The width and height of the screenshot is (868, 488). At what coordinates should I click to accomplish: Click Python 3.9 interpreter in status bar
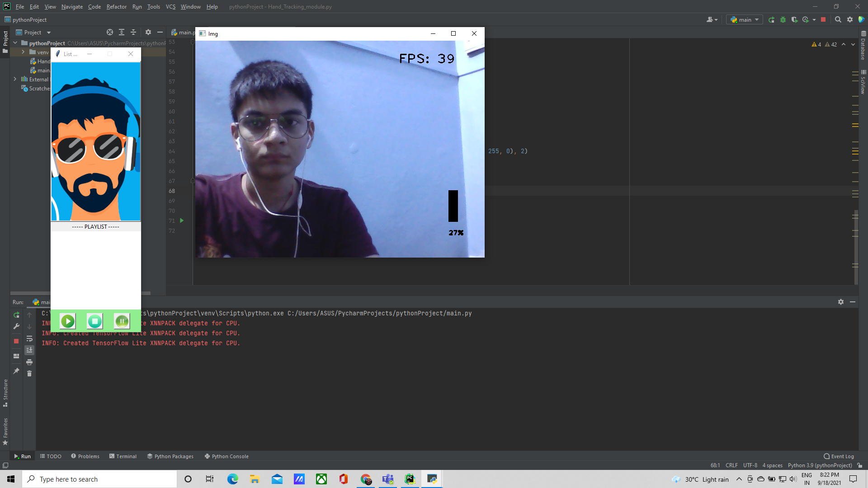(820, 465)
